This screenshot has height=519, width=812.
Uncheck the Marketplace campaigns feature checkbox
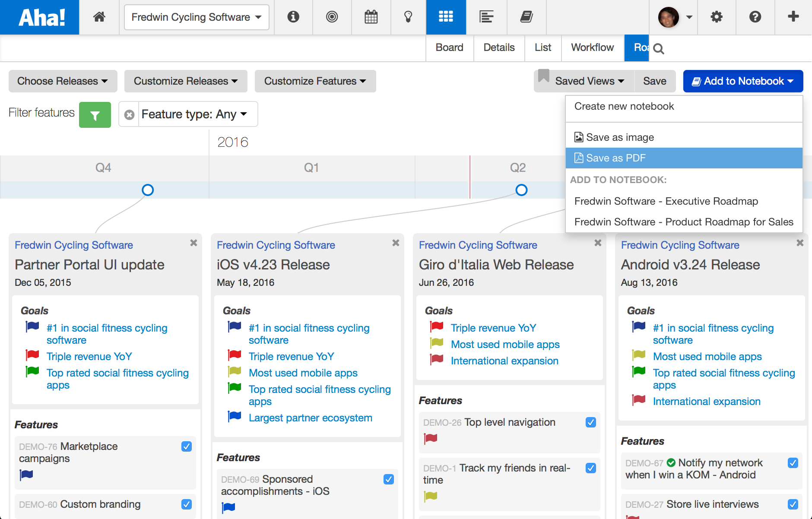(x=187, y=446)
